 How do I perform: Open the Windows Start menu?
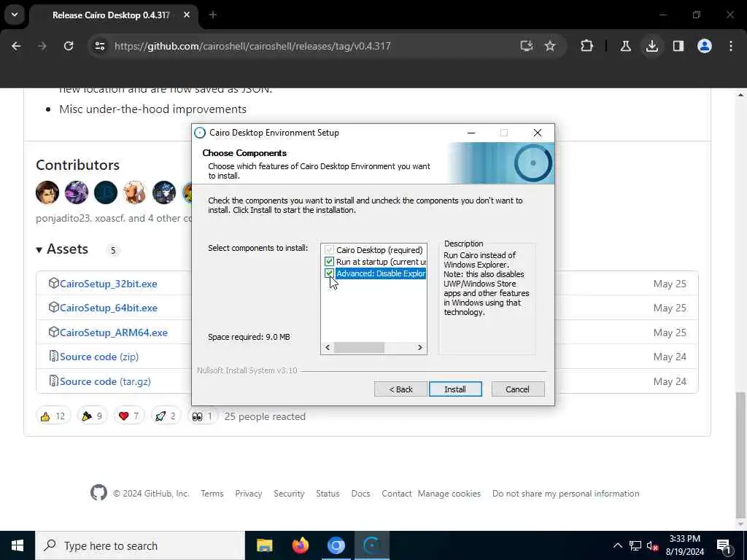pyautogui.click(x=18, y=545)
